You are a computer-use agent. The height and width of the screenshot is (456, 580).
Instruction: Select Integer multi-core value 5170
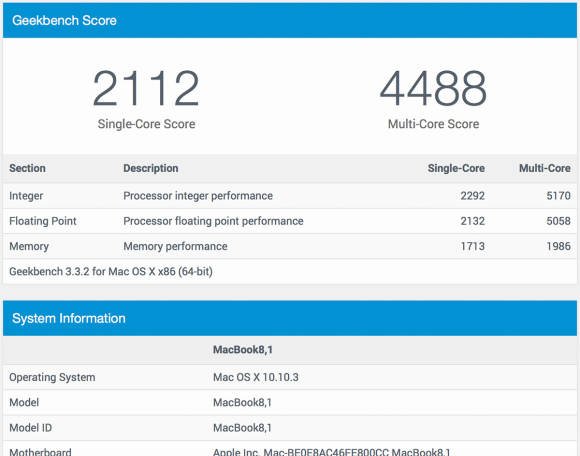tap(559, 196)
